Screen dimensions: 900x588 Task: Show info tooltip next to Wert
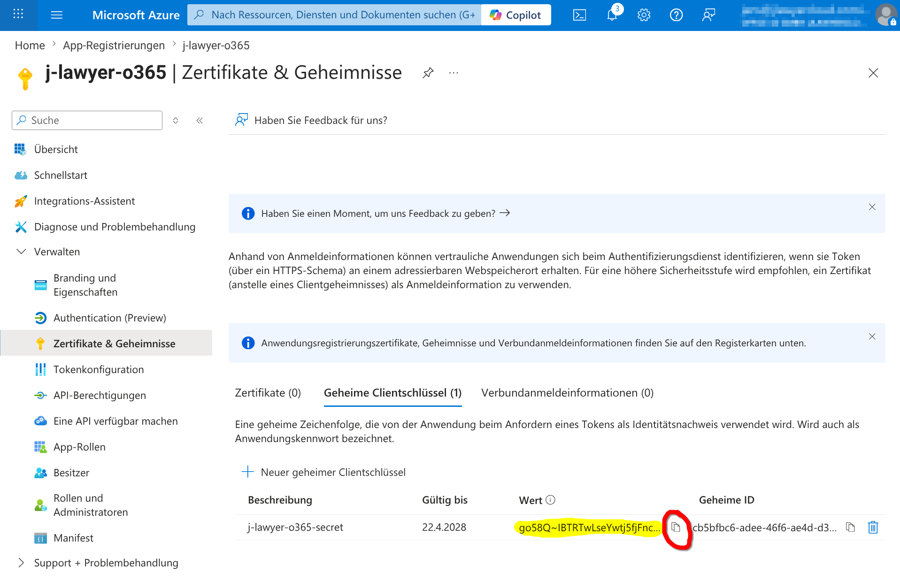(551, 500)
